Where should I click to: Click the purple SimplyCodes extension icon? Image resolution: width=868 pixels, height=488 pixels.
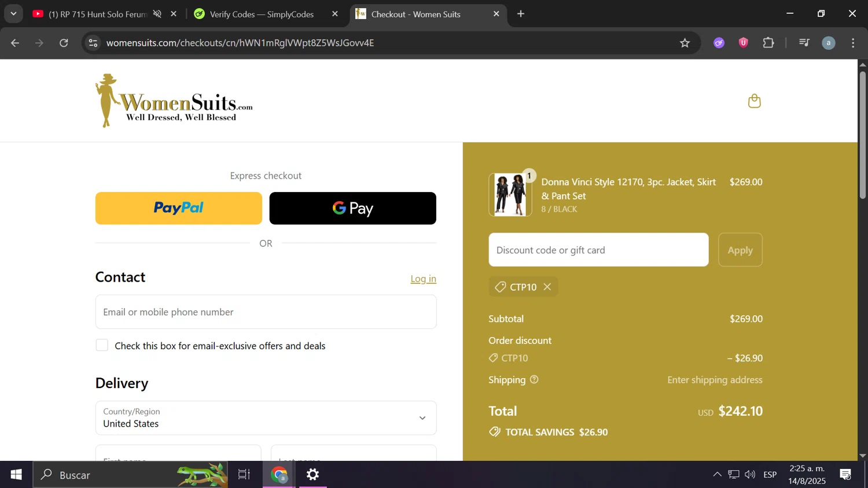[x=719, y=43]
